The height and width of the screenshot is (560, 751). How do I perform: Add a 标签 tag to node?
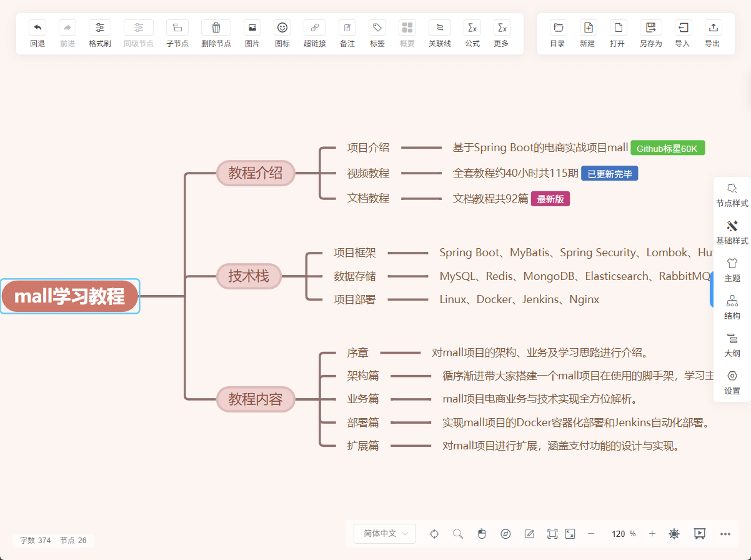pos(377,28)
